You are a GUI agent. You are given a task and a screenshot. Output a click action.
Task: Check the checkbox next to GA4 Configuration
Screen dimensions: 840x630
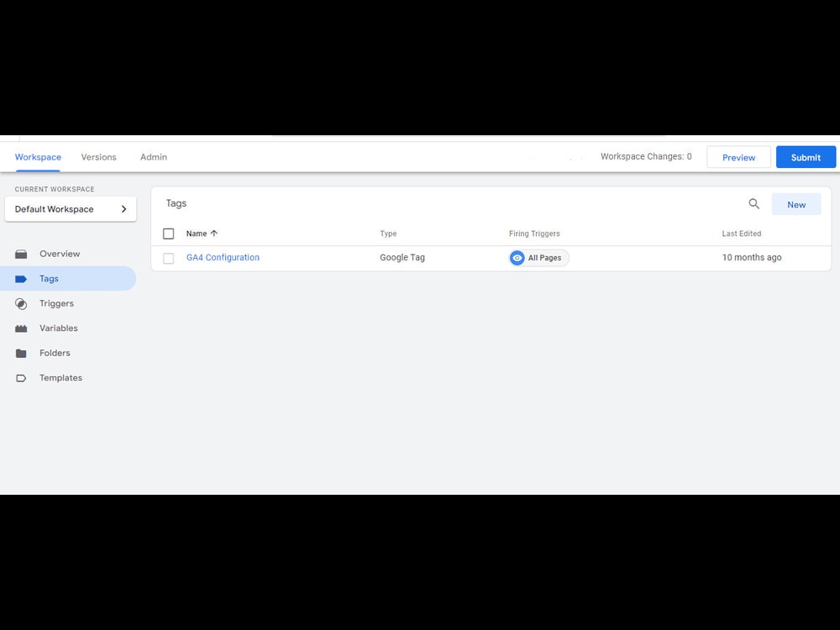click(x=168, y=258)
